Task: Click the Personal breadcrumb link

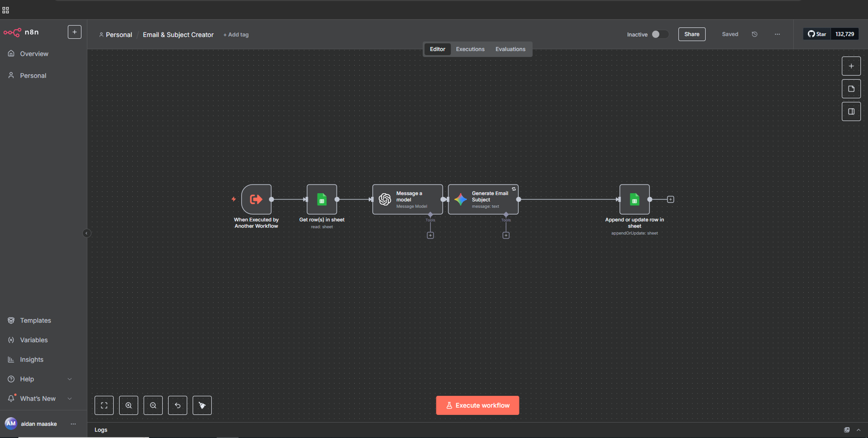Action: click(119, 35)
